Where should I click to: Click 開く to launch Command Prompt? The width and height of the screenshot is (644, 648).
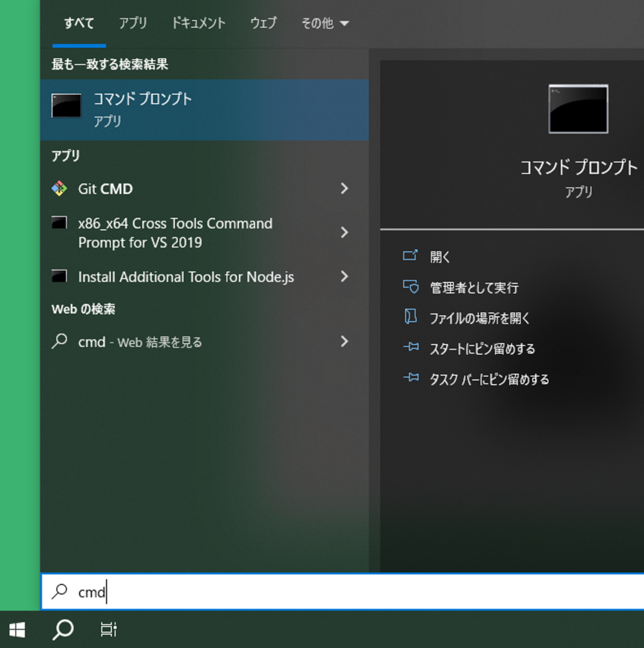click(440, 257)
